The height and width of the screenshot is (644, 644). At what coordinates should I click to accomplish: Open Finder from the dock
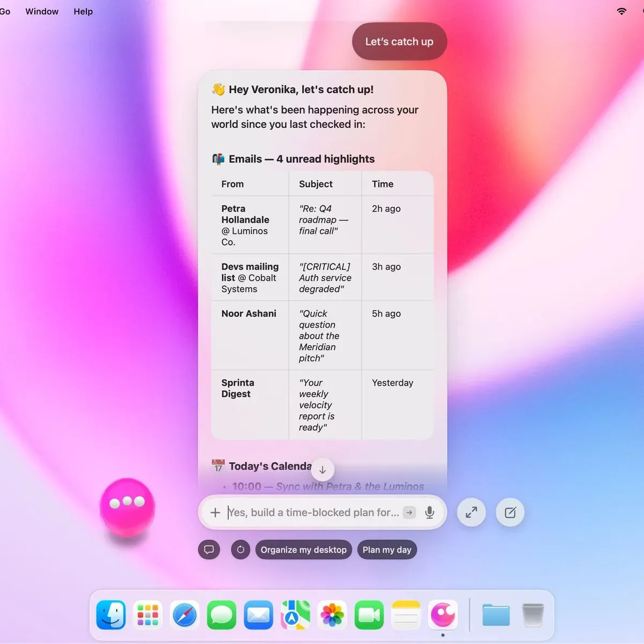click(x=111, y=614)
